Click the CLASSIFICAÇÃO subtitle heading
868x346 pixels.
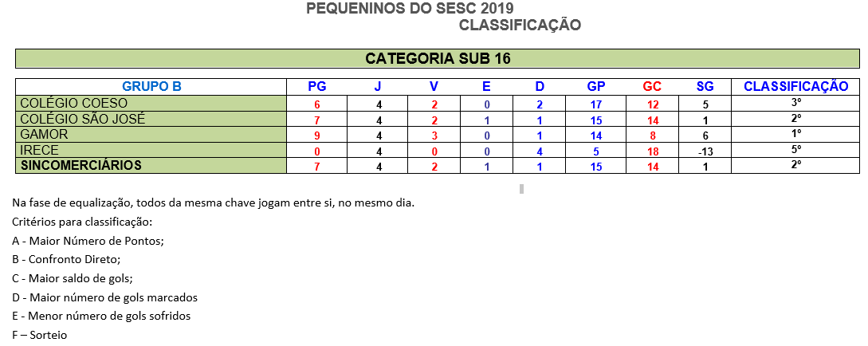[x=520, y=26]
